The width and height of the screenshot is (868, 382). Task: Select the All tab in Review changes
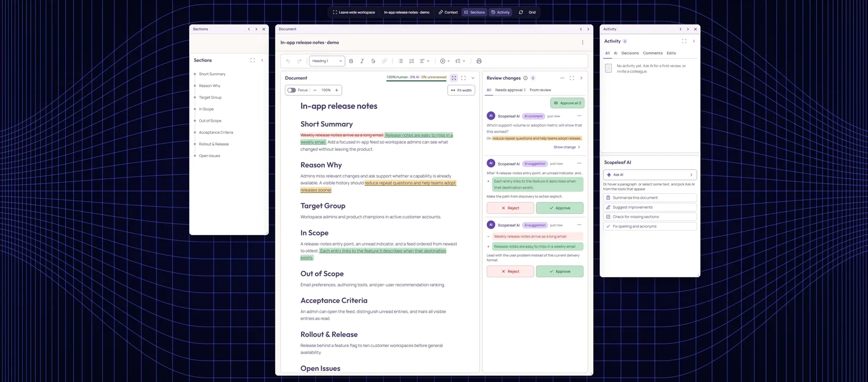point(489,90)
